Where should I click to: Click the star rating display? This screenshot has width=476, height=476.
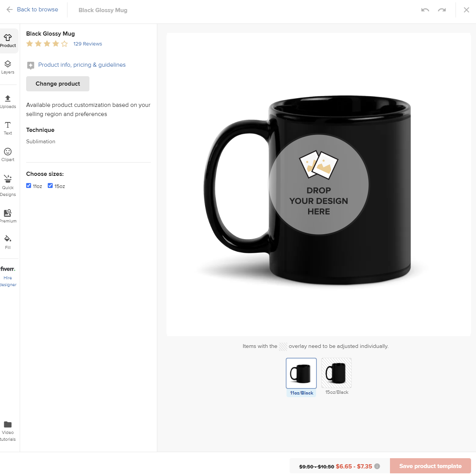click(x=47, y=44)
